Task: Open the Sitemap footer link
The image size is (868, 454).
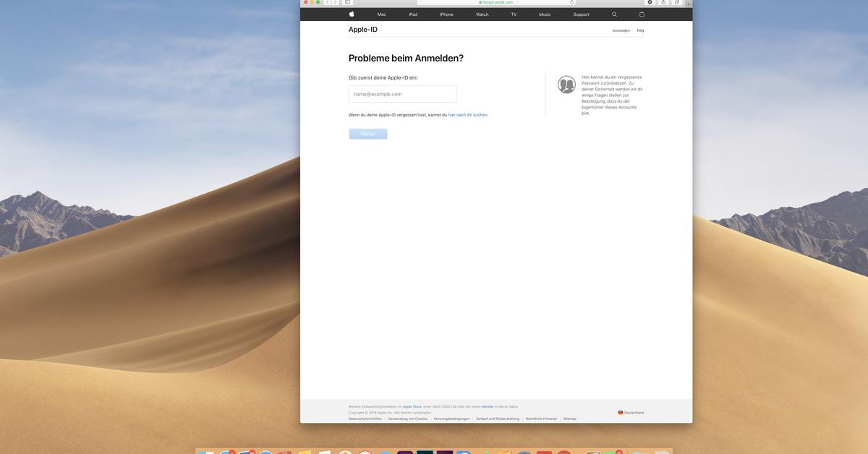Action: coord(570,419)
